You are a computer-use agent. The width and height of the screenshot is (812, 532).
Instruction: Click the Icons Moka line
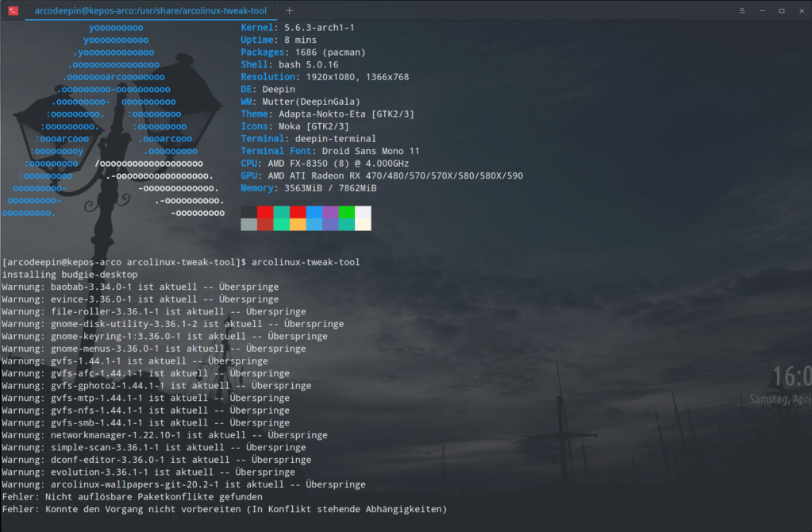click(x=294, y=126)
